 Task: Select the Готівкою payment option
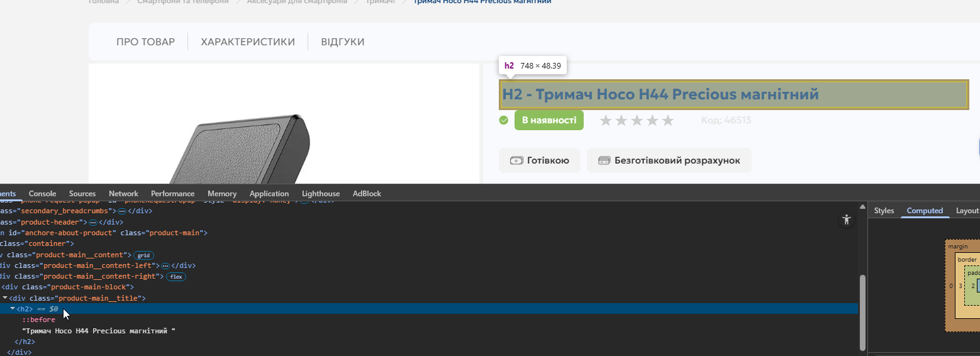click(540, 160)
